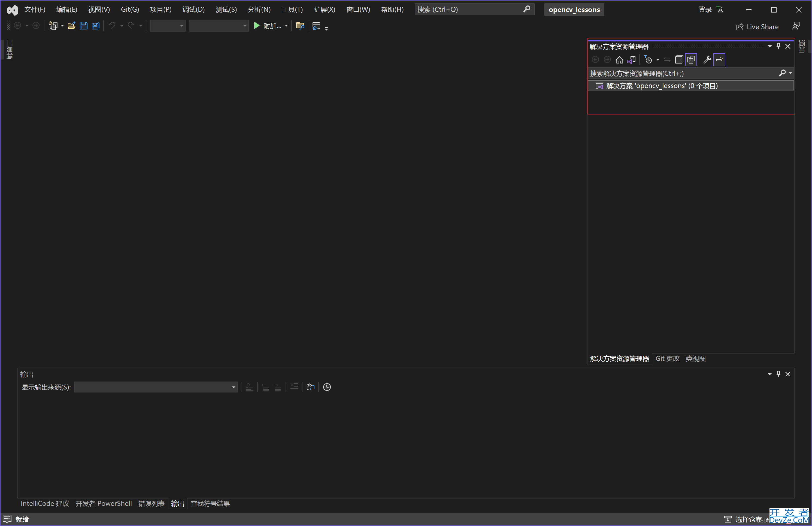Click the collapse all icon in solution explorer
The width and height of the screenshot is (812, 526).
click(x=679, y=59)
